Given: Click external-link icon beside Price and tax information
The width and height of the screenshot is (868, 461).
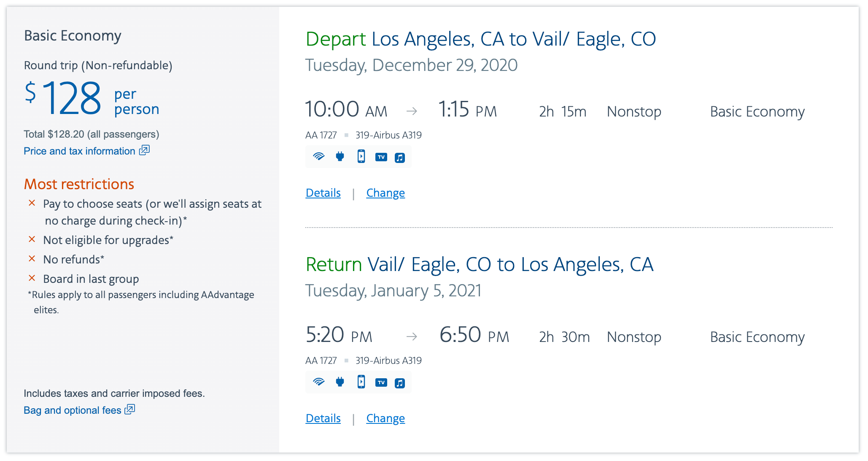Looking at the screenshot, I should 145,150.
